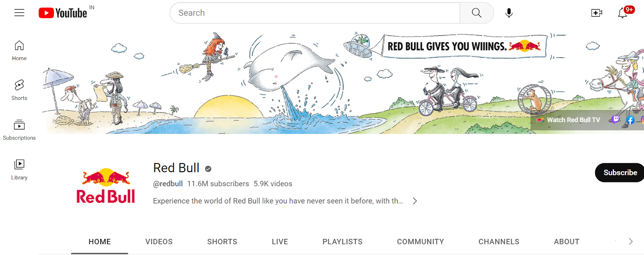Click the Twitch icon on banner

[x=615, y=120]
